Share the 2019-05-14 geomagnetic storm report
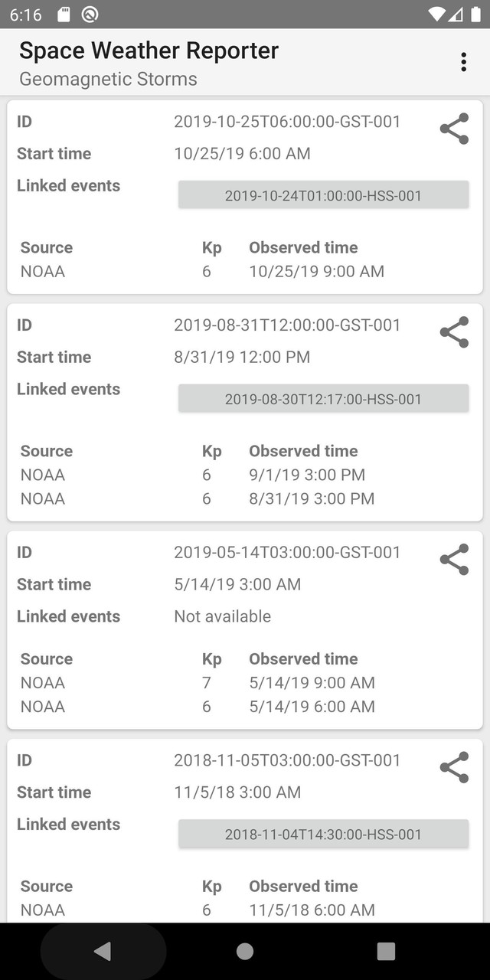Viewport: 490px width, 980px height. tap(454, 559)
